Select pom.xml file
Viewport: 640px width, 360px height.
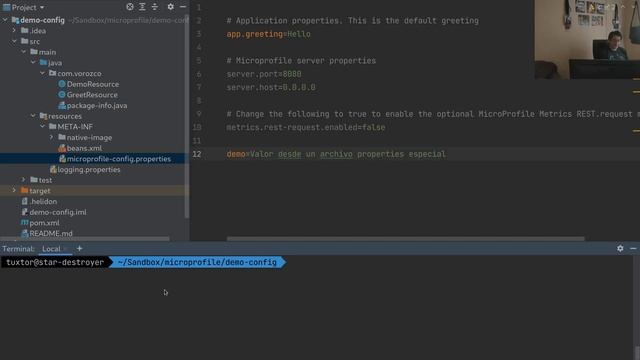click(44, 223)
